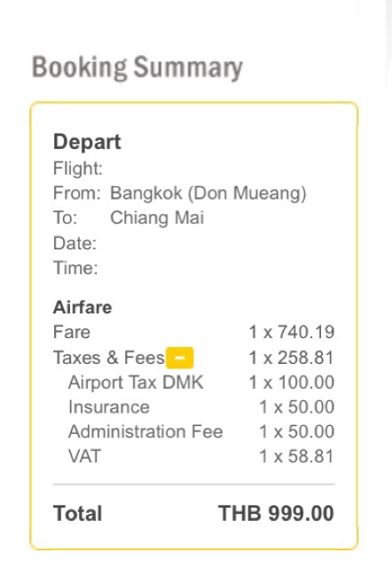Click the Taxes & Fees label

tap(108, 358)
